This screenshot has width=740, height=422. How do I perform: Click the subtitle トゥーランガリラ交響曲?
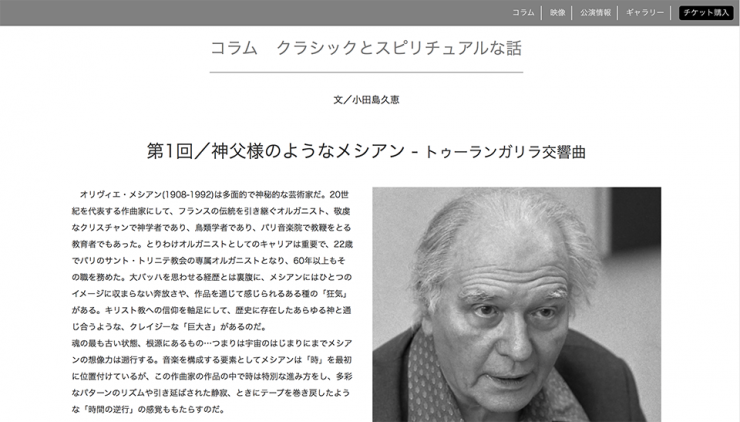[505, 152]
